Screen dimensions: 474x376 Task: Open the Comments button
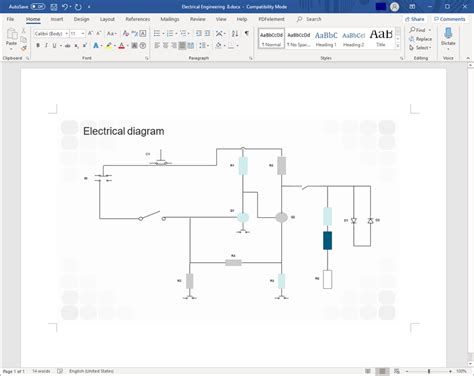450,19
